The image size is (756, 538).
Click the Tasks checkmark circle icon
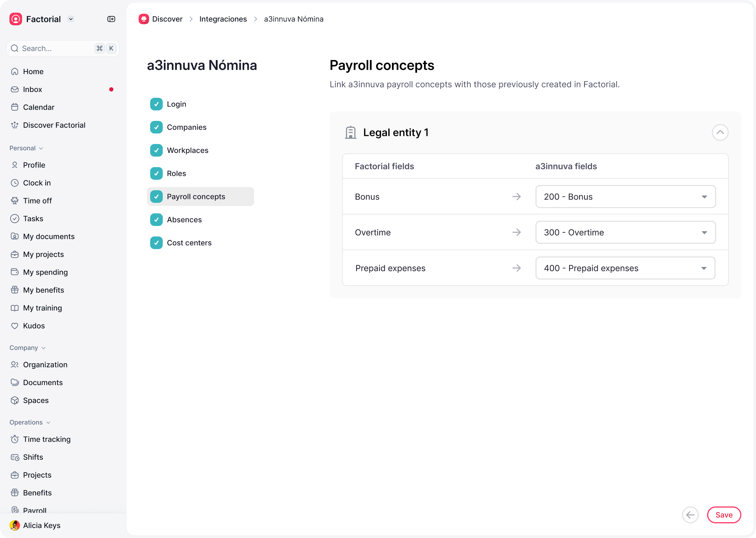(15, 219)
